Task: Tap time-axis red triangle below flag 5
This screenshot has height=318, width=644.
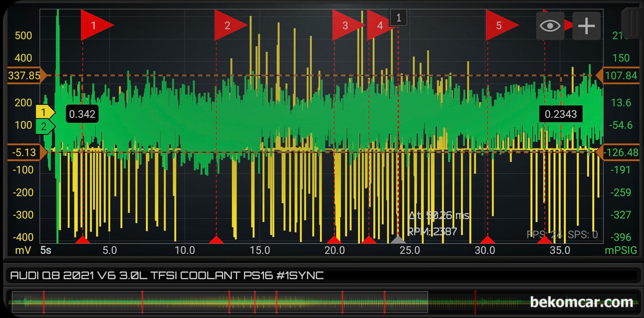Action: click(487, 240)
